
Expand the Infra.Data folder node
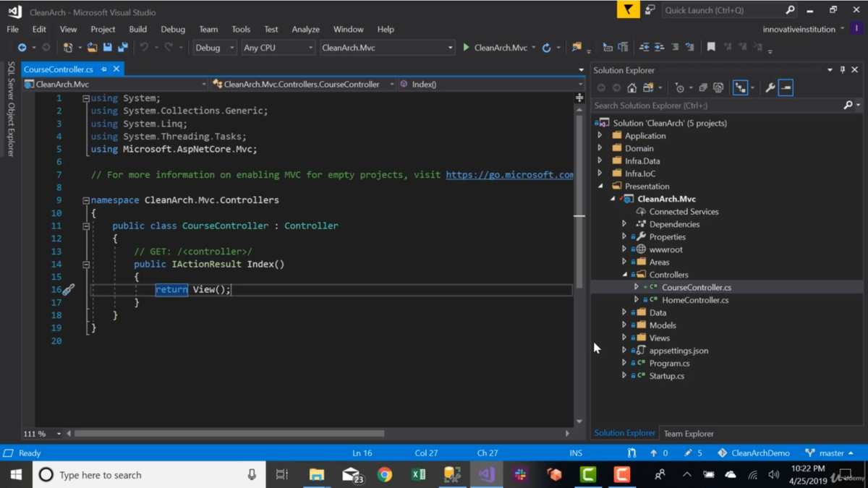[x=600, y=161]
